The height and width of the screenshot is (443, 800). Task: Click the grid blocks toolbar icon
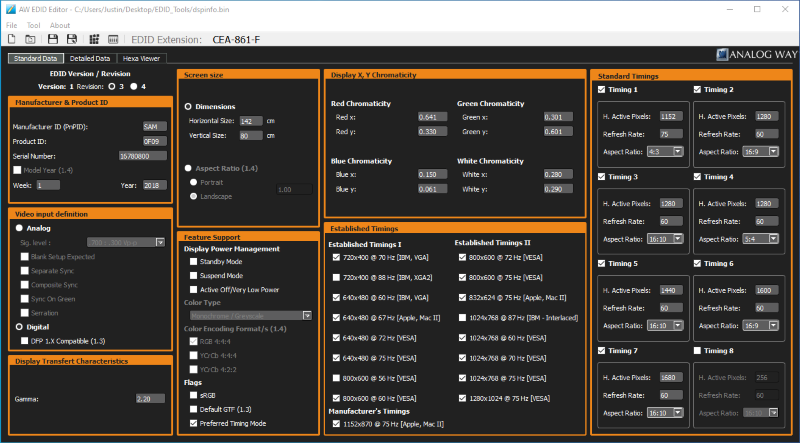coord(94,39)
